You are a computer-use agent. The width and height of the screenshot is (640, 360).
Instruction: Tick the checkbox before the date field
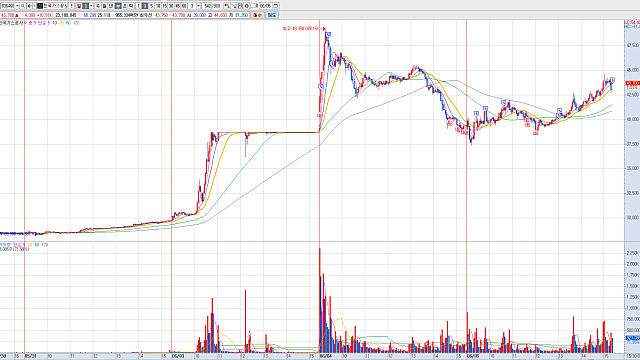pos(253,6)
